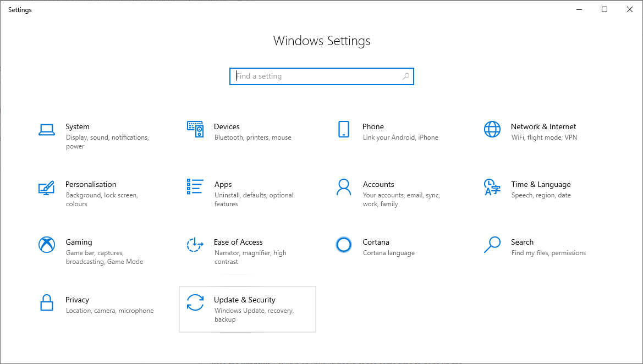This screenshot has height=364, width=643.
Task: Select the Personalisation category title
Action: [x=91, y=184]
